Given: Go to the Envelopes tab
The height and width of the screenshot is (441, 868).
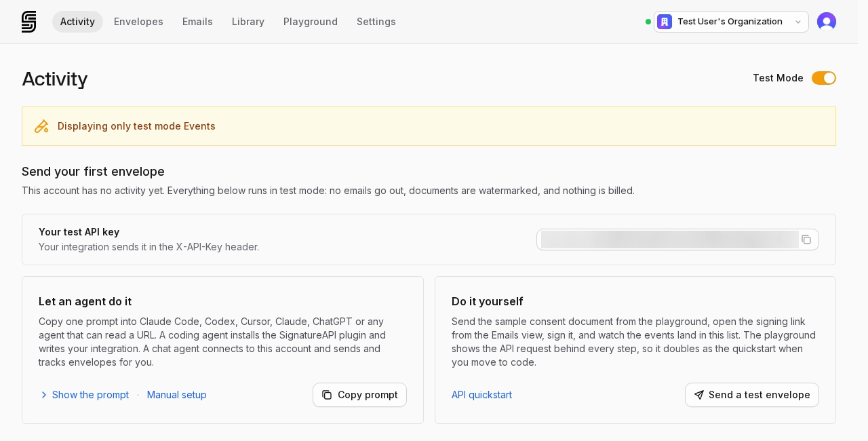Looking at the screenshot, I should 138,22.
